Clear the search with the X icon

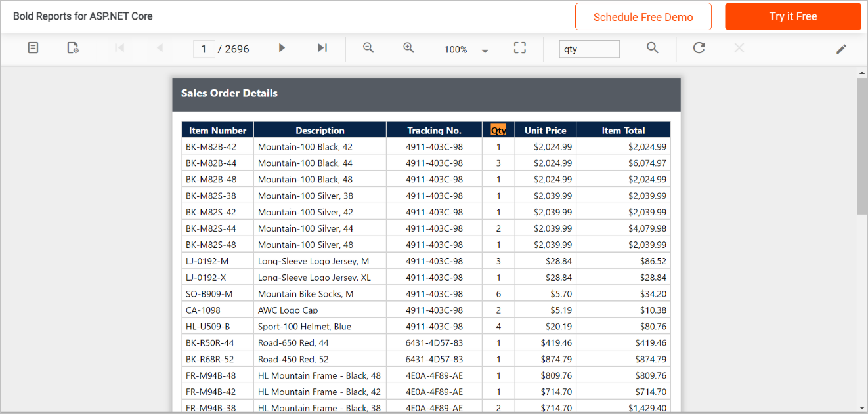739,48
